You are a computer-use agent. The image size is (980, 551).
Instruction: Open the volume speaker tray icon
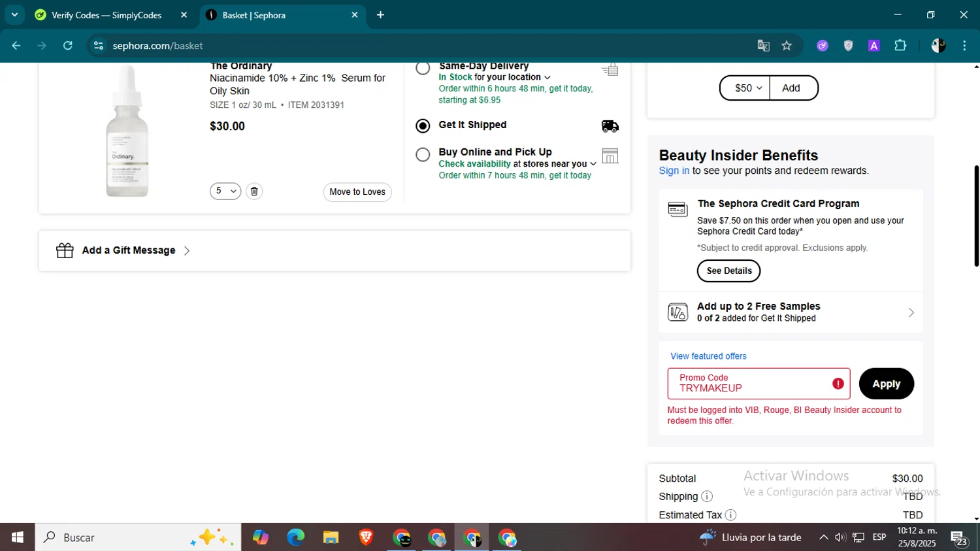841,537
